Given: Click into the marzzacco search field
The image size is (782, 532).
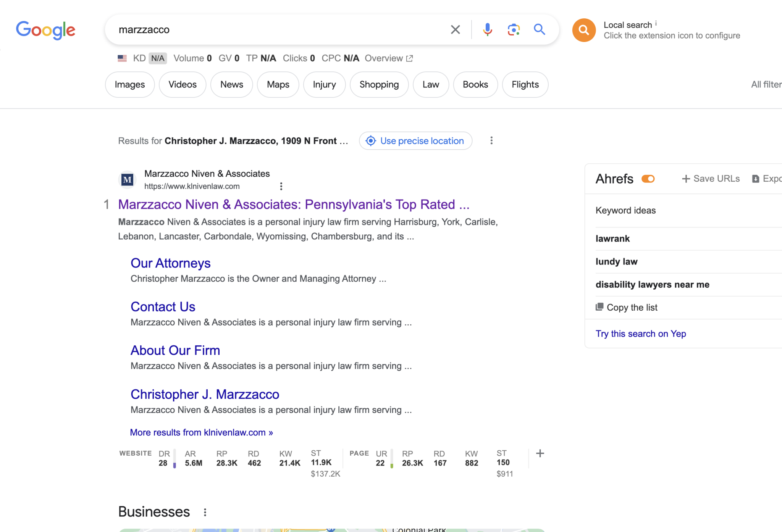Looking at the screenshot, I should tap(267, 30).
